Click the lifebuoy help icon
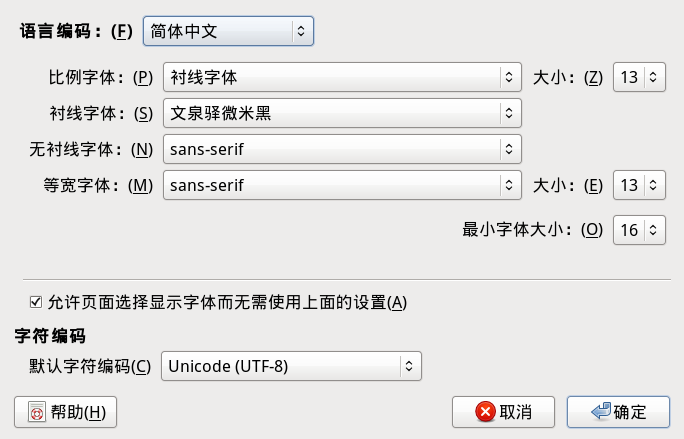The height and width of the screenshot is (439, 684). click(37, 412)
